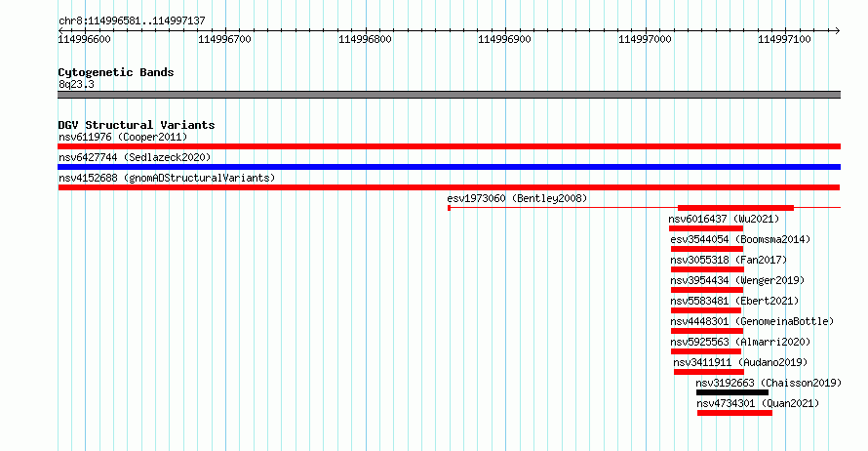Click ruler position 114996900
This screenshot has height=451, width=868.
(504, 39)
